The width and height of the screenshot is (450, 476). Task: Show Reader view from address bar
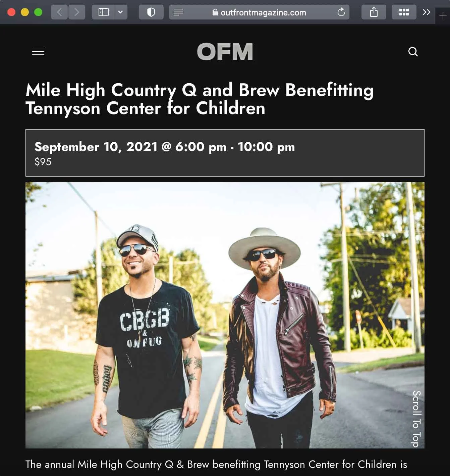[178, 12]
